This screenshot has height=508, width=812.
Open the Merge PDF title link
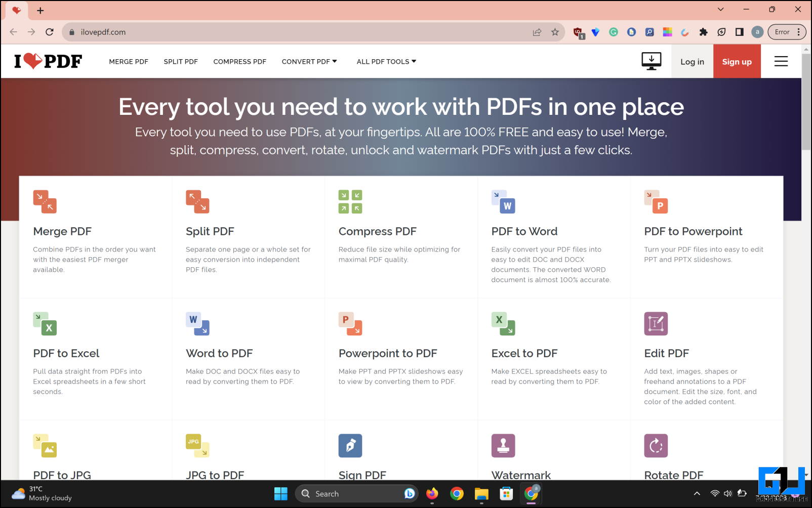(x=62, y=231)
